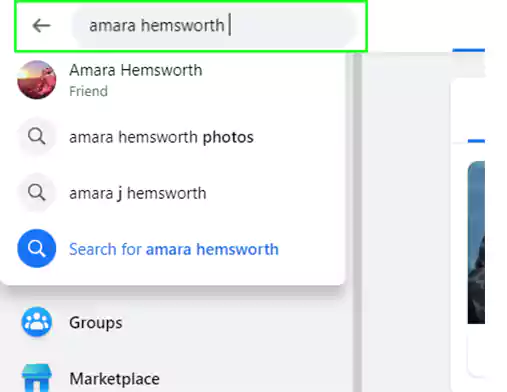Click the Friend label under Amara Hemsworth
The image size is (507, 392).
coord(88,91)
